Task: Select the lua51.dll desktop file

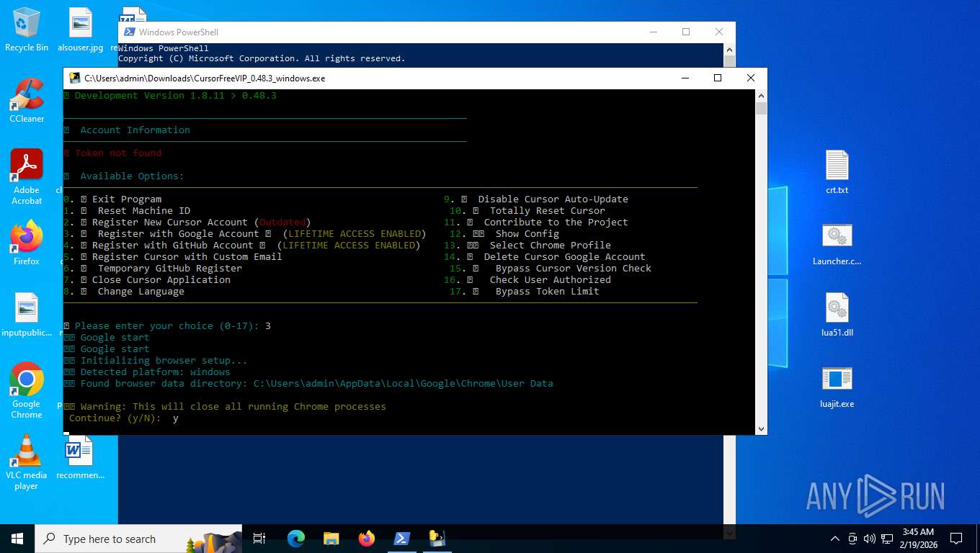Action: (837, 315)
